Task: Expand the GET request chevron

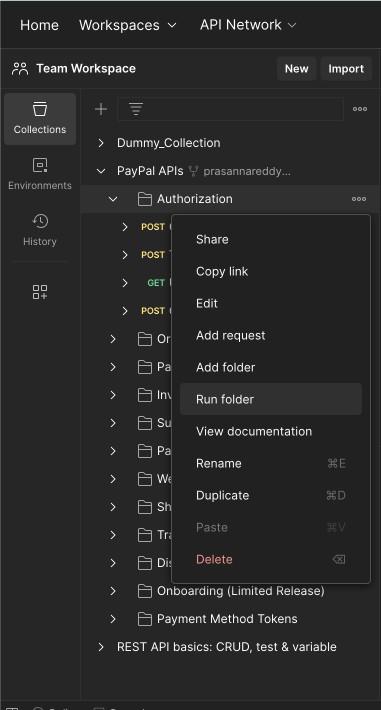Action: pyautogui.click(x=125, y=283)
